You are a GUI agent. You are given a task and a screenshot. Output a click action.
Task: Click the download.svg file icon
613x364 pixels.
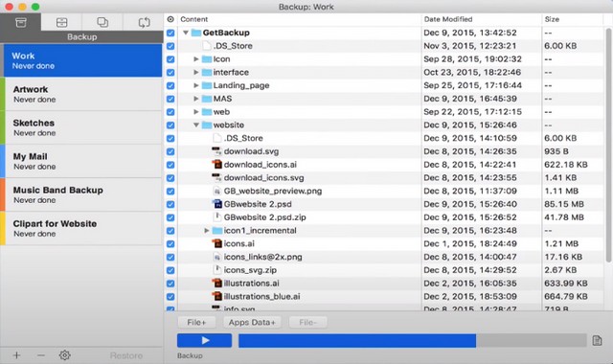coord(216,151)
